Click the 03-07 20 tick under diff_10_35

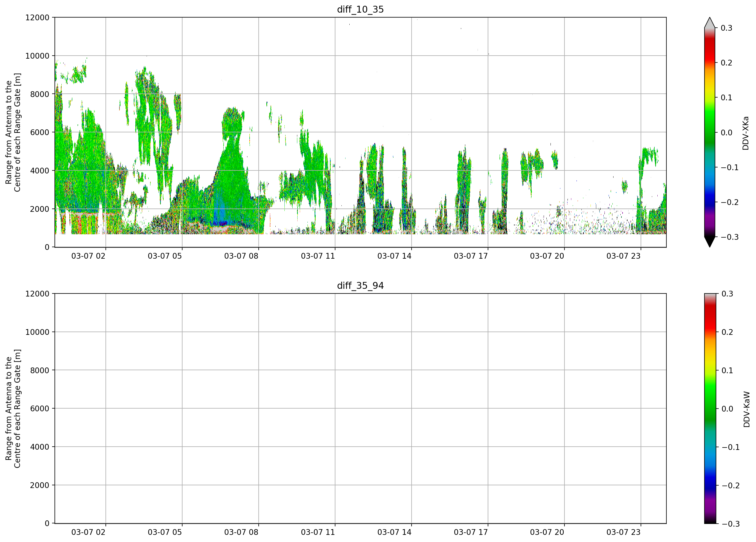[547, 256]
